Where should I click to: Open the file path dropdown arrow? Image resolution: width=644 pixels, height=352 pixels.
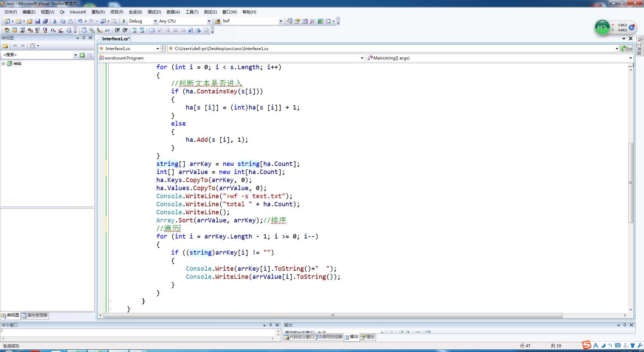click(617, 49)
